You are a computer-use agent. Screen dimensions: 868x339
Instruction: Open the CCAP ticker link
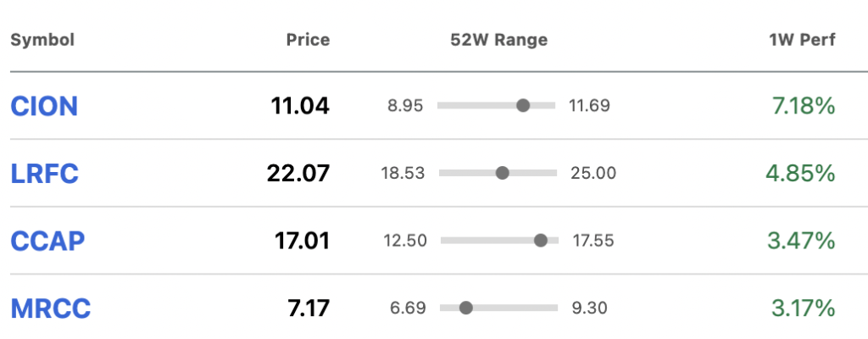coord(47,241)
